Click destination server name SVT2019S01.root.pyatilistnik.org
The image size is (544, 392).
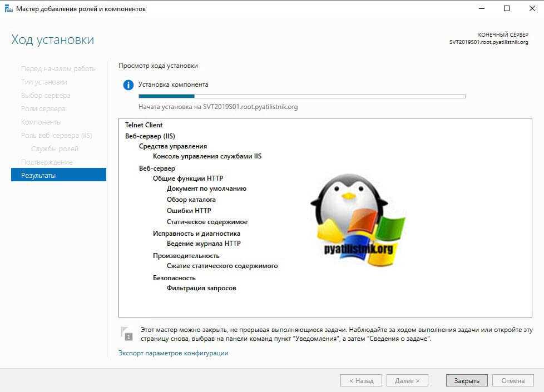488,42
